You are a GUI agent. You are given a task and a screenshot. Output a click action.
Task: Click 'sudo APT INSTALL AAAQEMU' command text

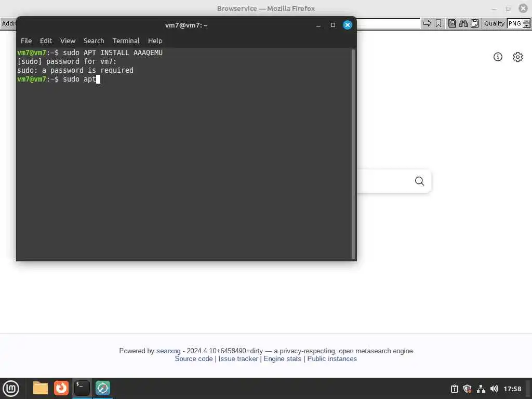(x=113, y=52)
